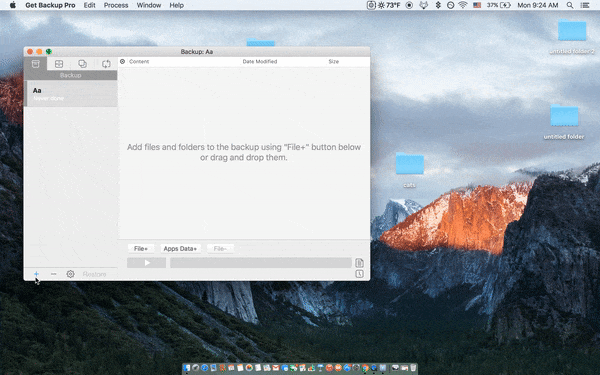Screen dimensions: 600x375
Task: Add a new backup project with plus
Action: click(x=36, y=274)
